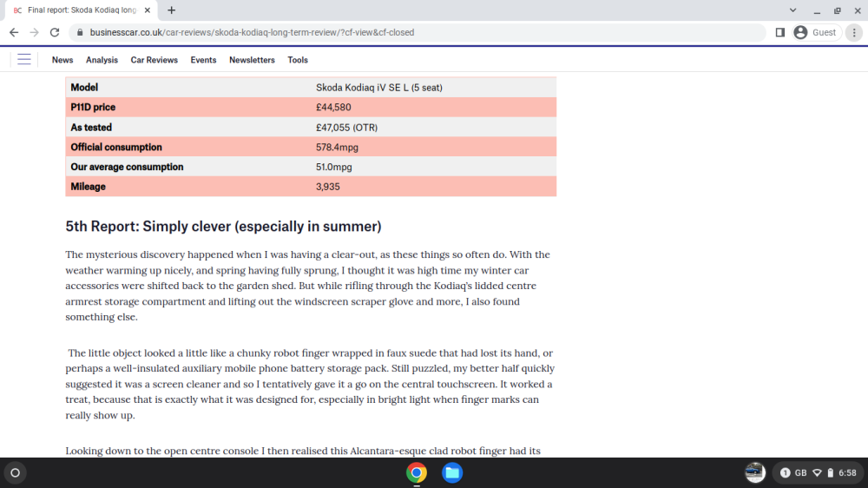Image resolution: width=868 pixels, height=488 pixels.
Task: Reload the current page
Action: click(x=54, y=33)
